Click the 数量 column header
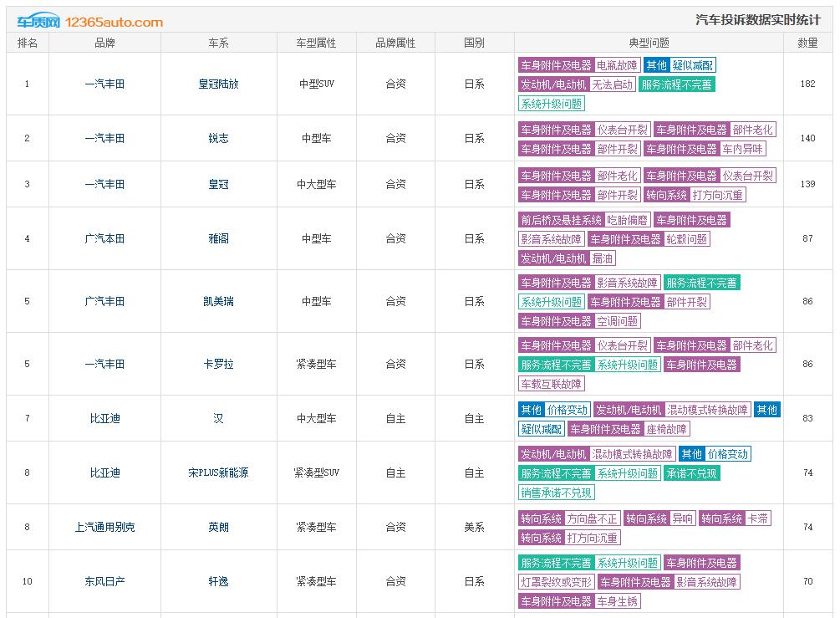The height and width of the screenshot is (618, 840). click(x=807, y=43)
